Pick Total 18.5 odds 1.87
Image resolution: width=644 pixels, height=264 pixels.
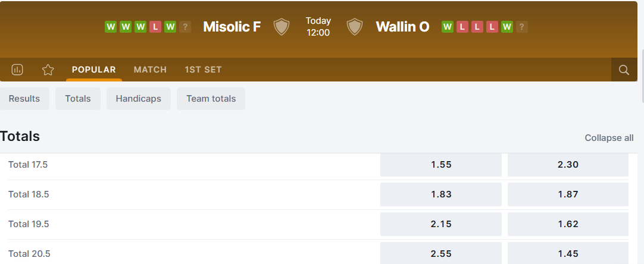568,194
